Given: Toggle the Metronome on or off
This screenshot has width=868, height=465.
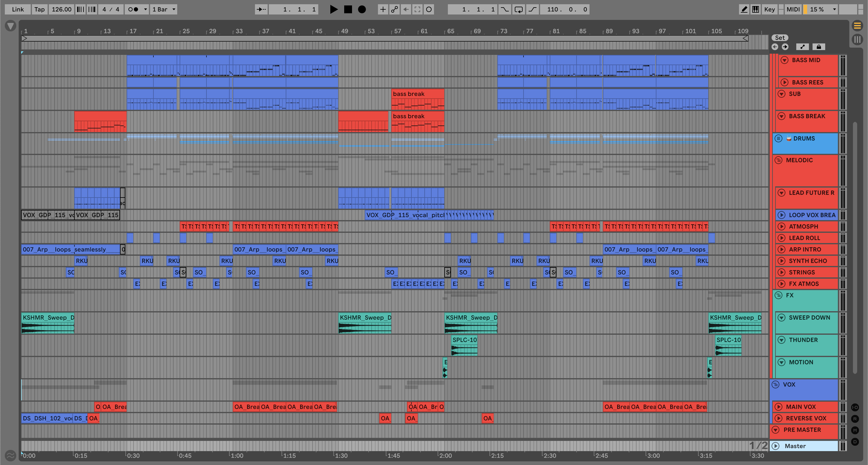Looking at the screenshot, I should (x=134, y=9).
